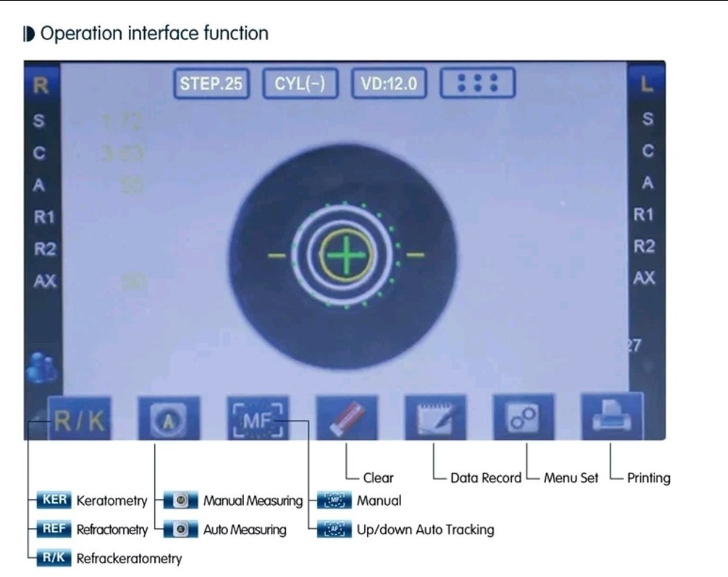728x577 pixels.
Task: Click the REF Refractometry legend icon
Action: tap(54, 530)
